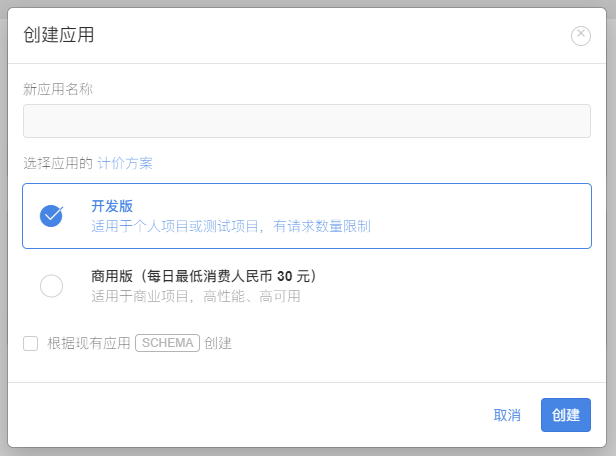Click the 选择应用的 label text
This screenshot has height=456, width=616.
tap(58, 163)
